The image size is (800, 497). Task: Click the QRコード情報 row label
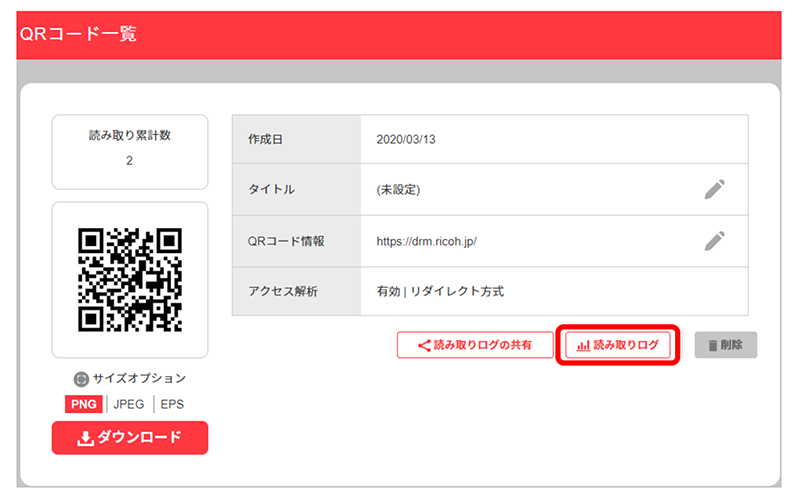click(x=286, y=241)
